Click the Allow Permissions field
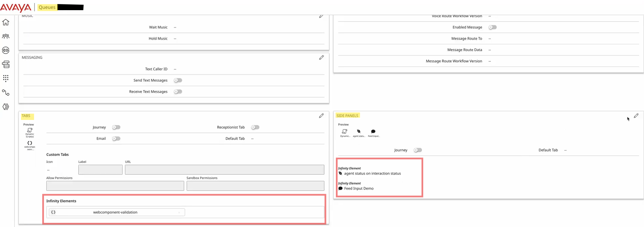 [x=115, y=186]
